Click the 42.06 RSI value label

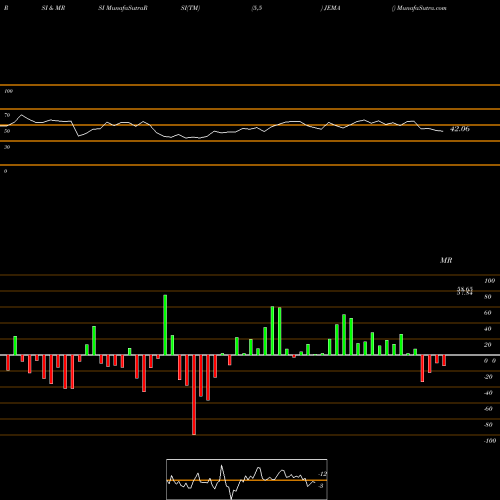click(x=460, y=129)
